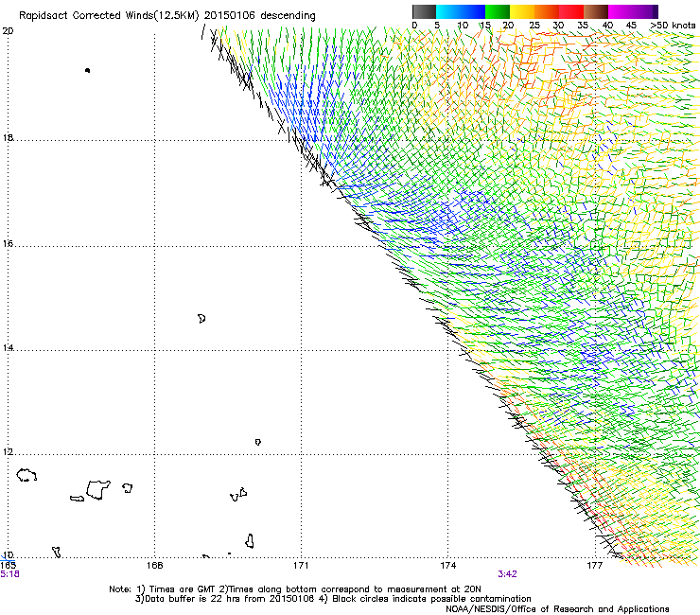Click the latitude label '12'

coord(8,452)
